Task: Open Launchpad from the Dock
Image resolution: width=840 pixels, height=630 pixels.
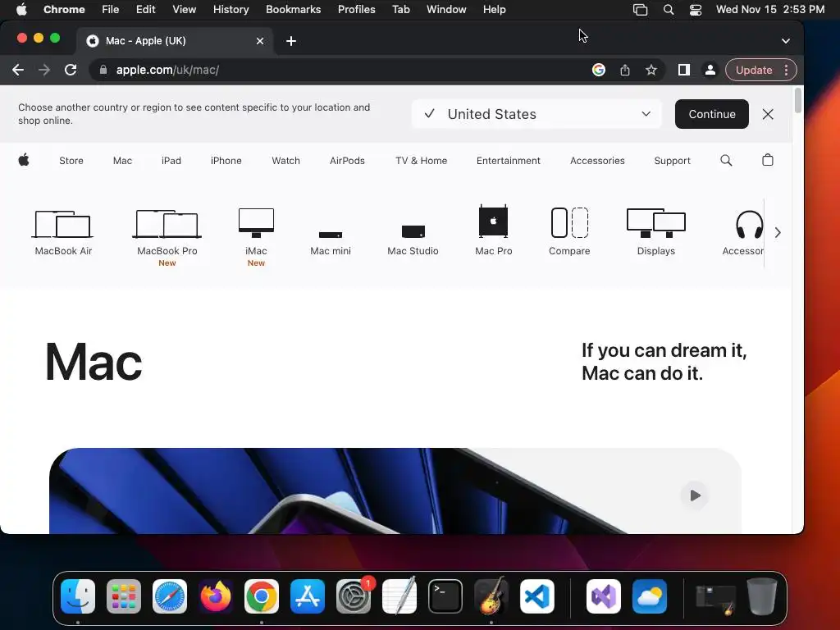Action: pos(124,596)
